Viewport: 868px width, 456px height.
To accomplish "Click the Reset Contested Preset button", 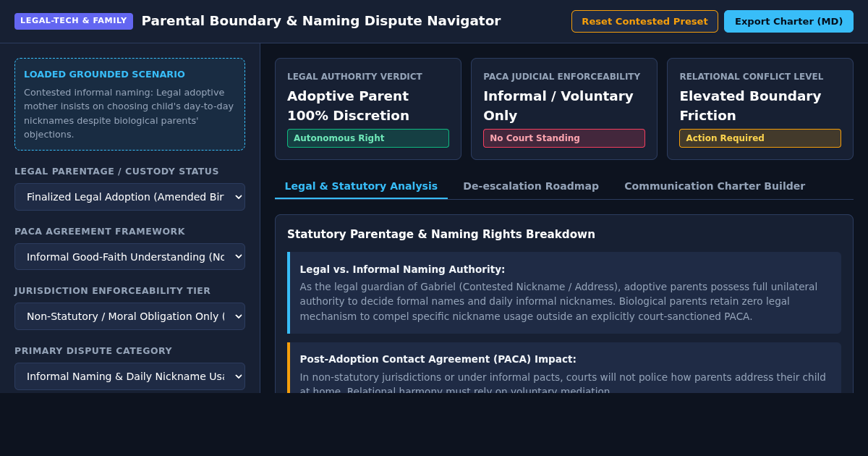I will point(644,21).
